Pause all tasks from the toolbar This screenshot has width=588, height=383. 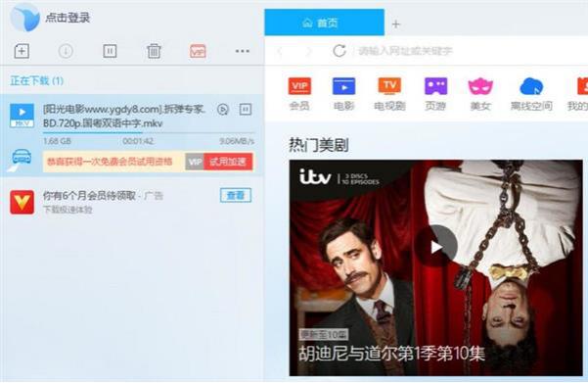pyautogui.click(x=110, y=51)
